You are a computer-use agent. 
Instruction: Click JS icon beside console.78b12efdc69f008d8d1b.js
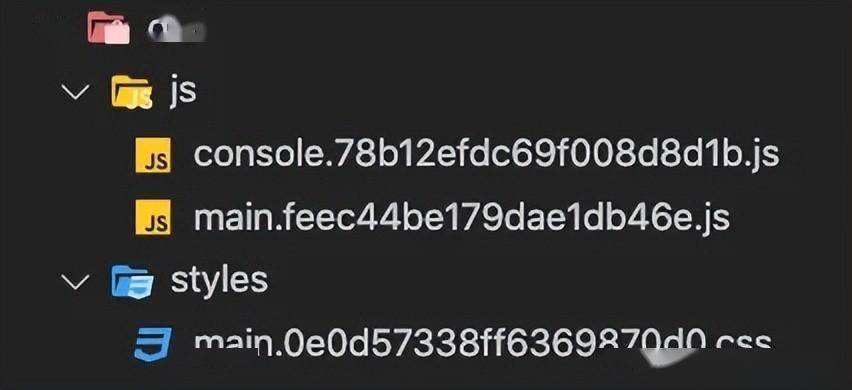pos(153,155)
